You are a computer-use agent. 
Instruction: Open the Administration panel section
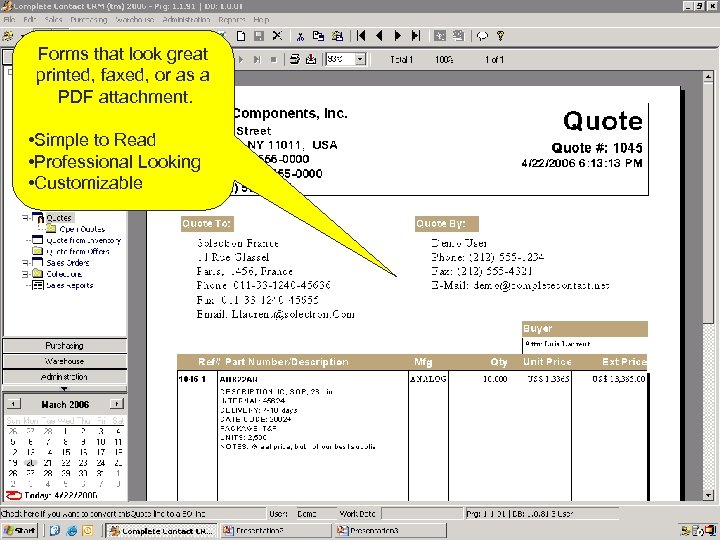(x=65, y=377)
